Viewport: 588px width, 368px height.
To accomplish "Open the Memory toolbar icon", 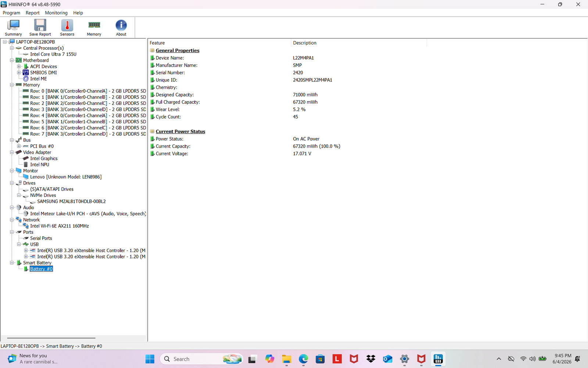I will (x=94, y=28).
